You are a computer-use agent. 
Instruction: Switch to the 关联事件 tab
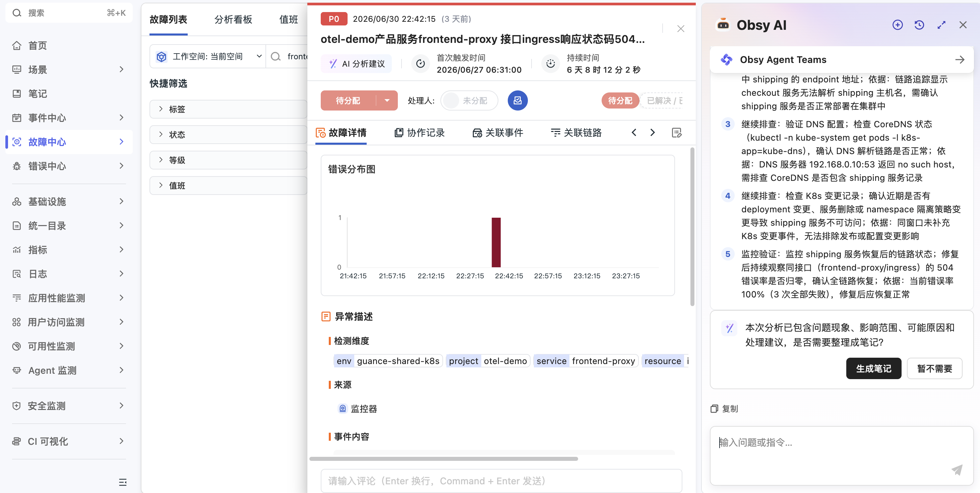pyautogui.click(x=498, y=133)
